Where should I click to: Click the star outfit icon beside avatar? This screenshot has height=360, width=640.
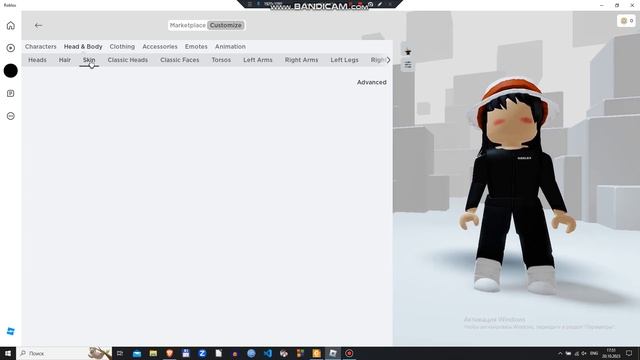pos(408,52)
